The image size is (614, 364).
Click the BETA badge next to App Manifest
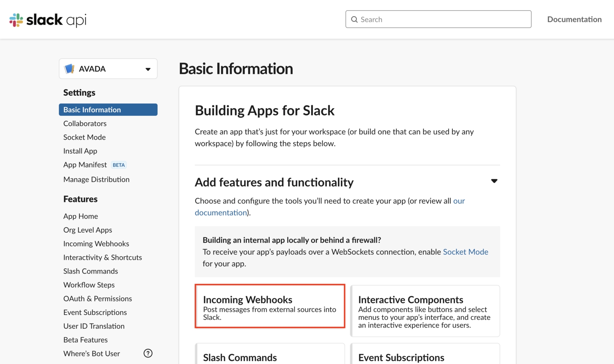pyautogui.click(x=119, y=165)
